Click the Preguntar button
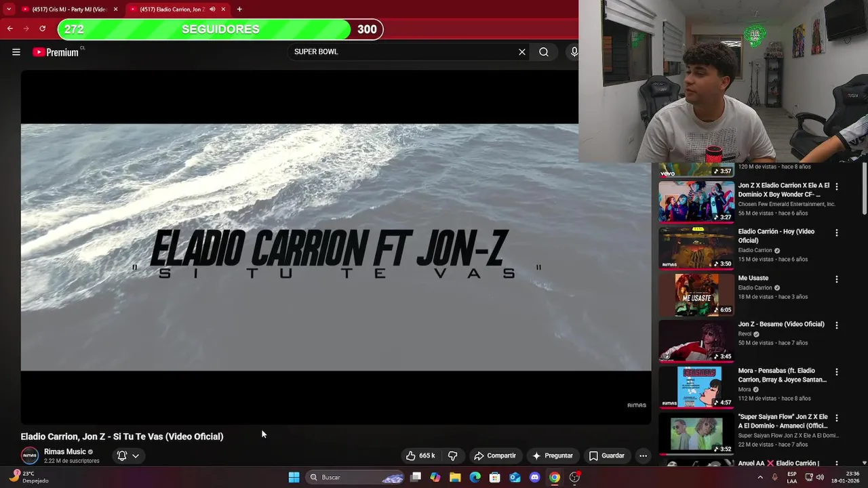 553,455
